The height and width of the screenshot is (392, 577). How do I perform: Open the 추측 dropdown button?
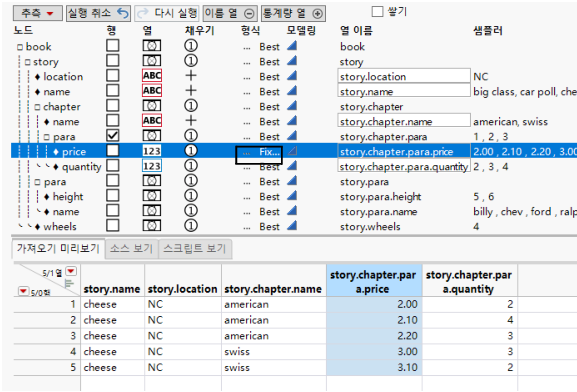pos(38,13)
